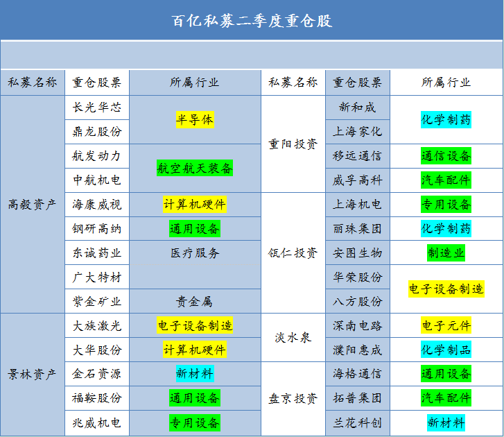Click 汽车配件 in the 拓普集团 row
This screenshot has width=504, height=437.
pos(446,398)
